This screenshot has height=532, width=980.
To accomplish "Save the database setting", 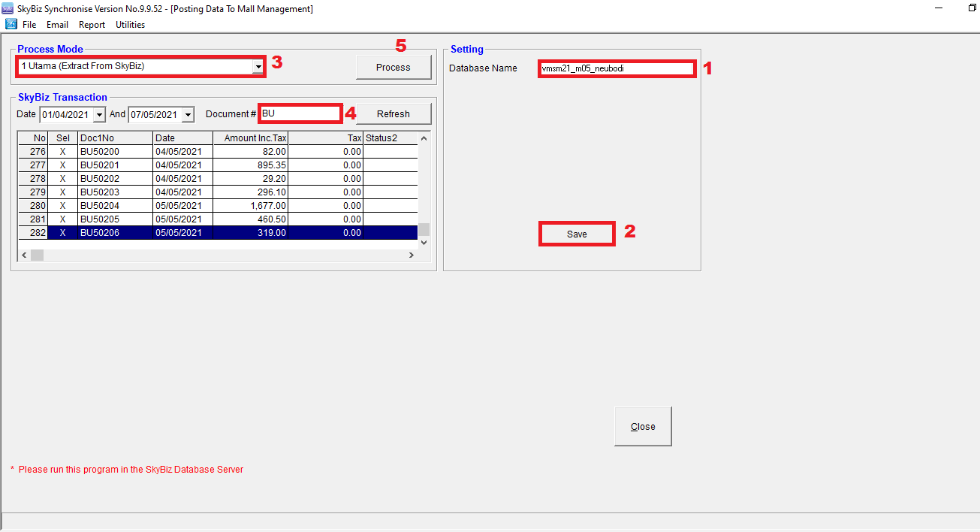I will point(577,234).
